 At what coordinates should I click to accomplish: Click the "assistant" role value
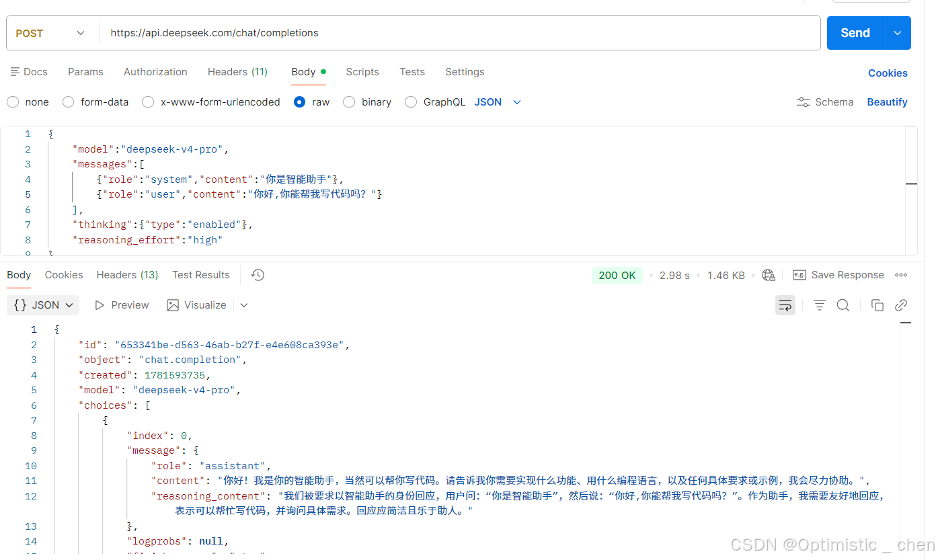coord(233,466)
